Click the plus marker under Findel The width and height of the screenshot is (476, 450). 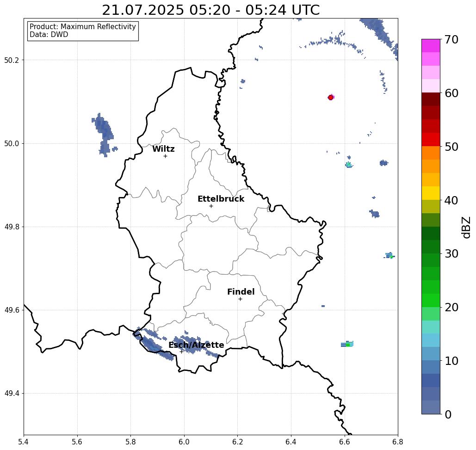240,299
